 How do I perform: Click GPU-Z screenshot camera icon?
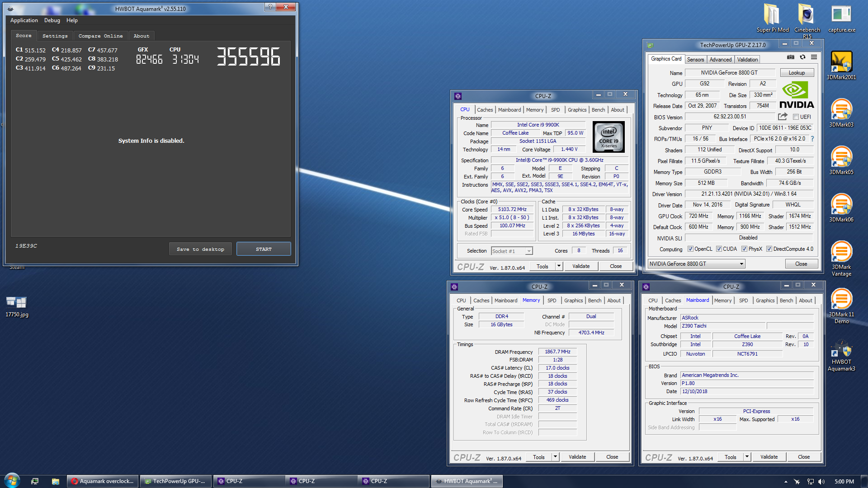click(x=790, y=57)
